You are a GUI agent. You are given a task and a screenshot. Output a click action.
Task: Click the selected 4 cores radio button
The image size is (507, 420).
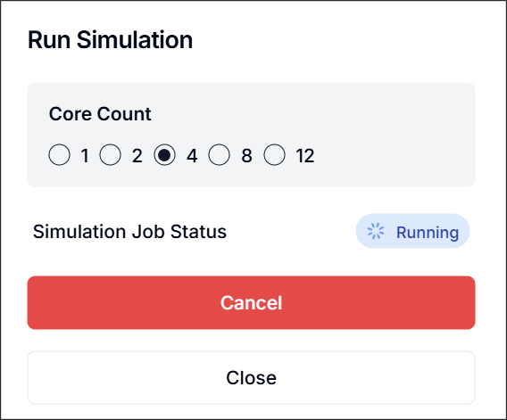pyautogui.click(x=165, y=155)
